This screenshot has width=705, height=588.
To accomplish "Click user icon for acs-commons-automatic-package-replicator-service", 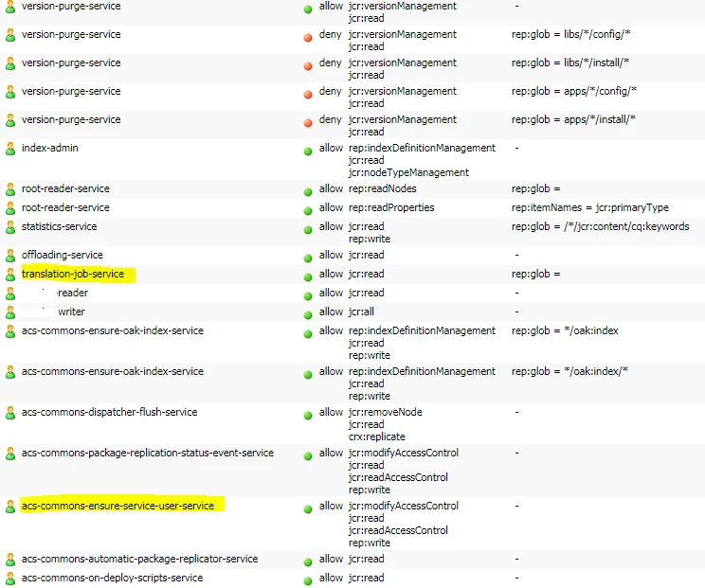I will coord(9,560).
